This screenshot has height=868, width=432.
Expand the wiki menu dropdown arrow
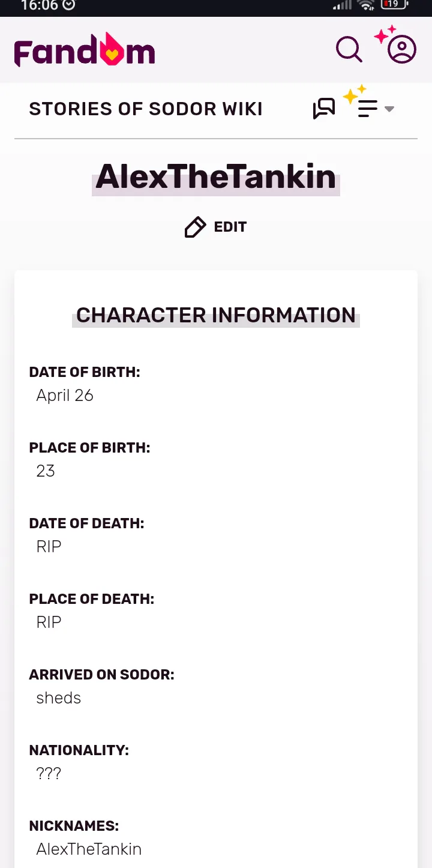pos(389,109)
